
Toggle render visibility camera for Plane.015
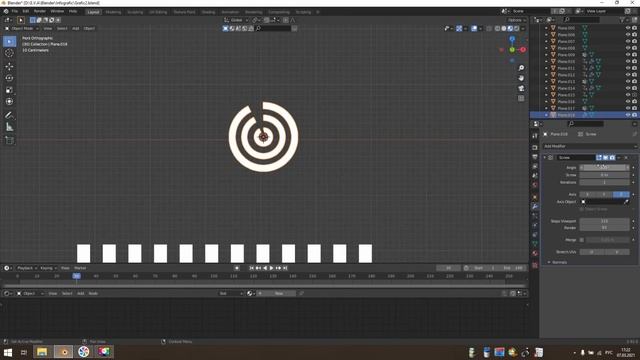(x=634, y=95)
